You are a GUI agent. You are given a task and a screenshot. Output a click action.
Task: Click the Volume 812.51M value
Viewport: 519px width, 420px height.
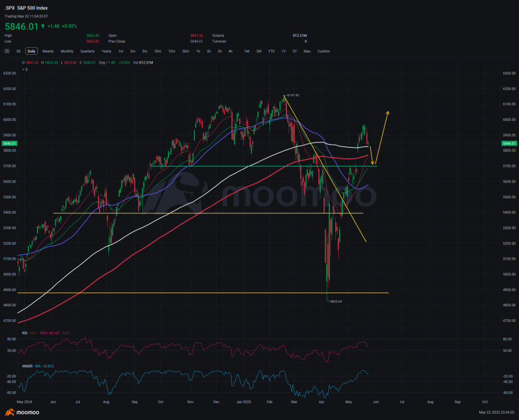pos(300,36)
